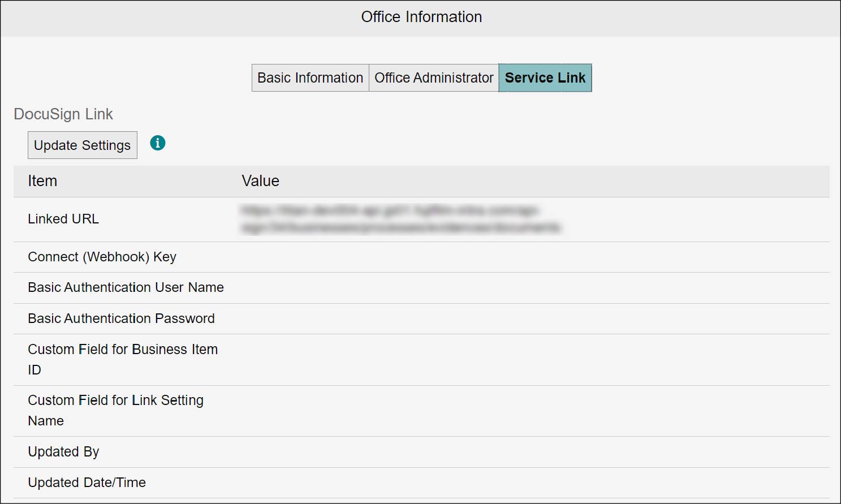Screen dimensions: 841x504
Task: Click the Value column header
Action: (x=260, y=181)
